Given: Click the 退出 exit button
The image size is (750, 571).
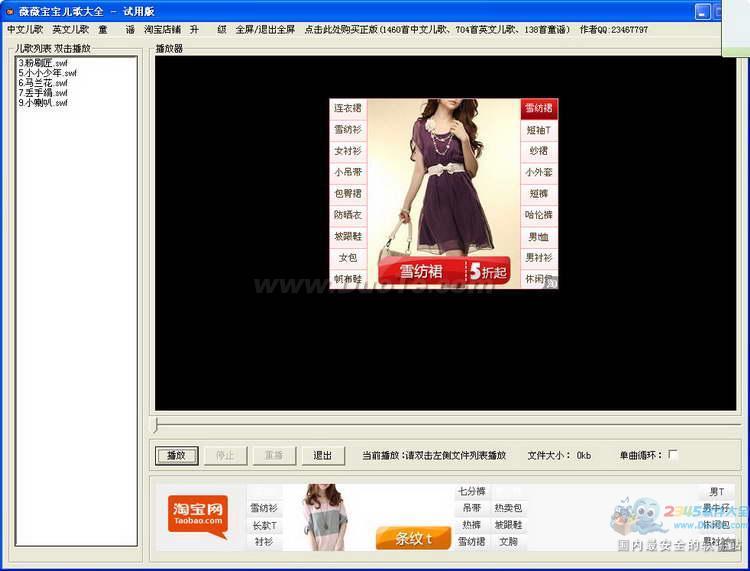Looking at the screenshot, I should click(x=323, y=455).
